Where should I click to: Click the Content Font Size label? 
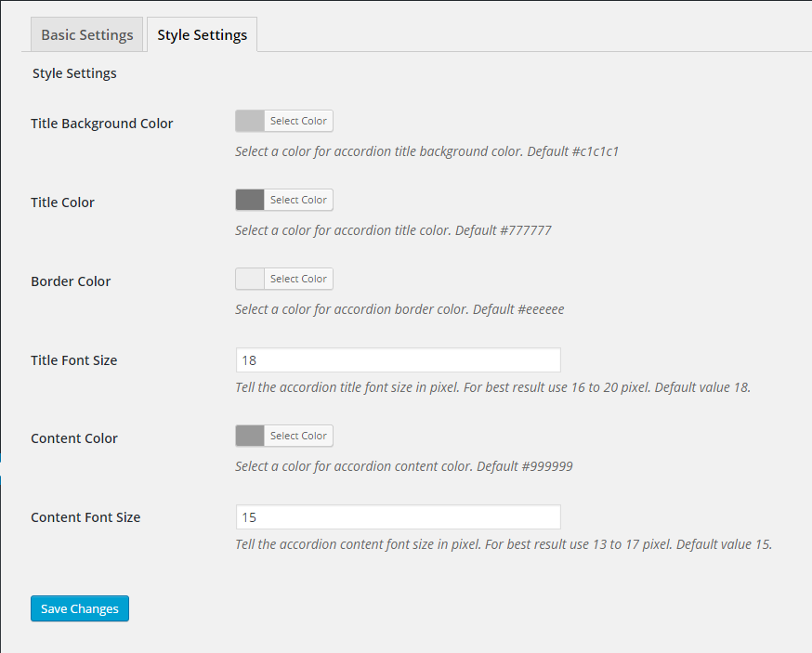pyautogui.click(x=85, y=517)
